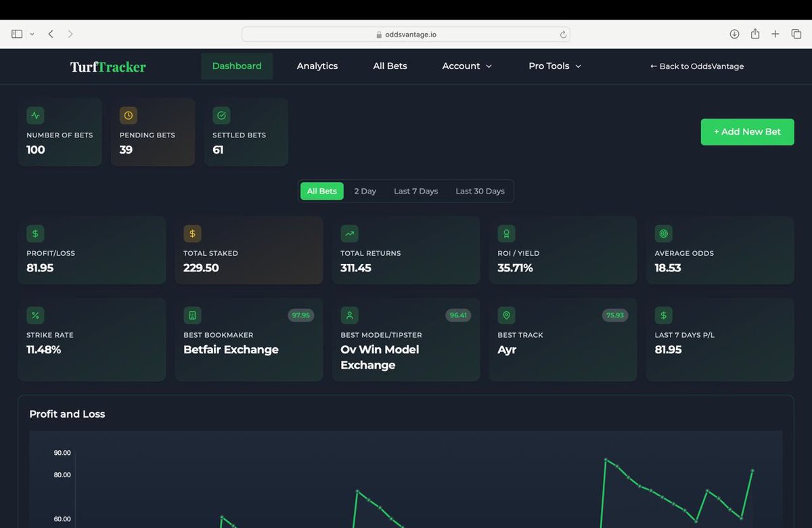Click the 97.95 badge on Best Bookmaker

click(x=300, y=315)
